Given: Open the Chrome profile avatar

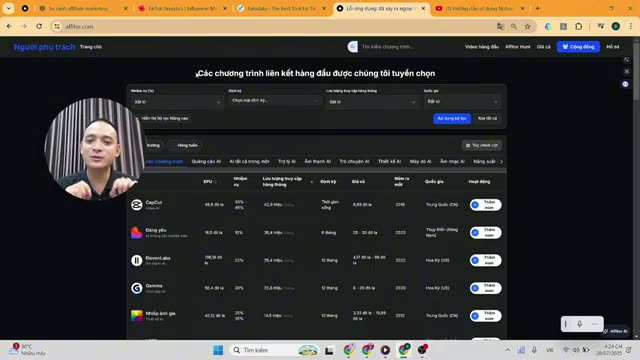Looking at the screenshot, I should (616, 27).
